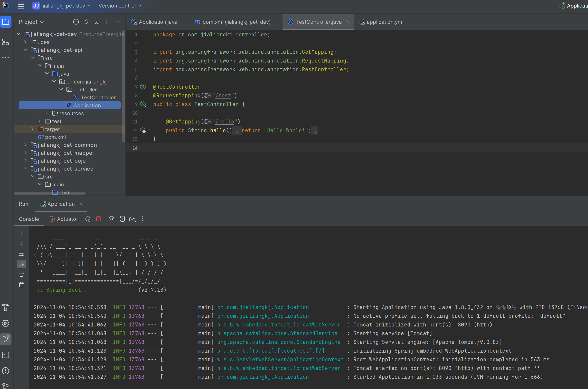Image resolution: width=588 pixels, height=389 pixels.
Task: Click the Rerun Application icon
Action: (x=88, y=219)
